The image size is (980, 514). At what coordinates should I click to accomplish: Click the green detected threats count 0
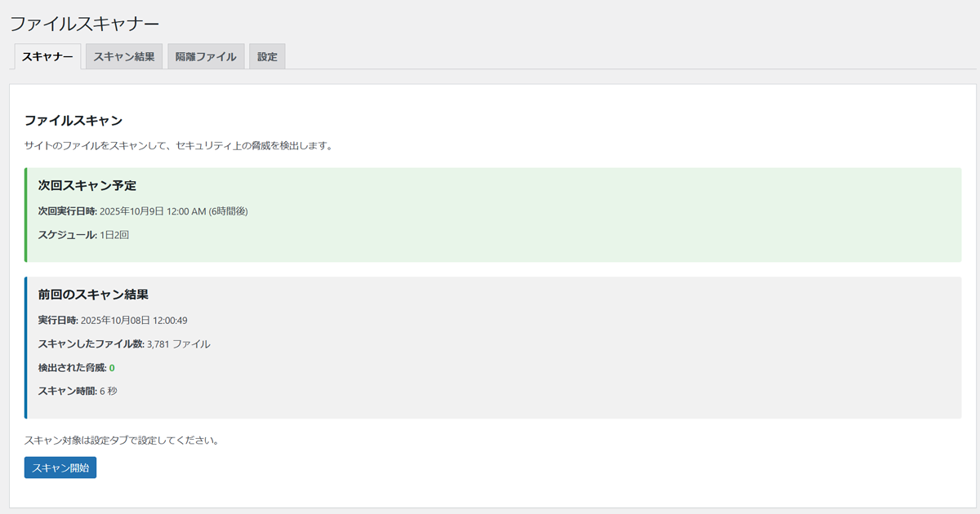tap(112, 368)
